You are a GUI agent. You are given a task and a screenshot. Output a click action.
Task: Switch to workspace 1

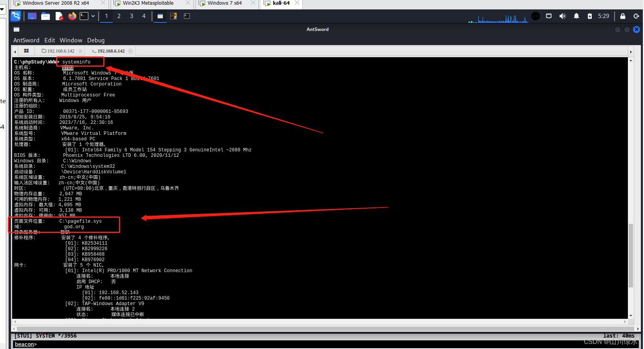pos(106,16)
